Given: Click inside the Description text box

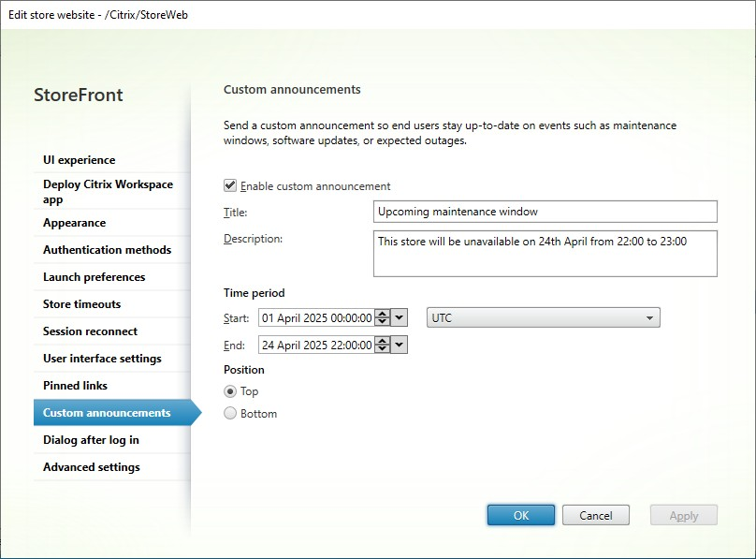Looking at the screenshot, I should (x=543, y=253).
